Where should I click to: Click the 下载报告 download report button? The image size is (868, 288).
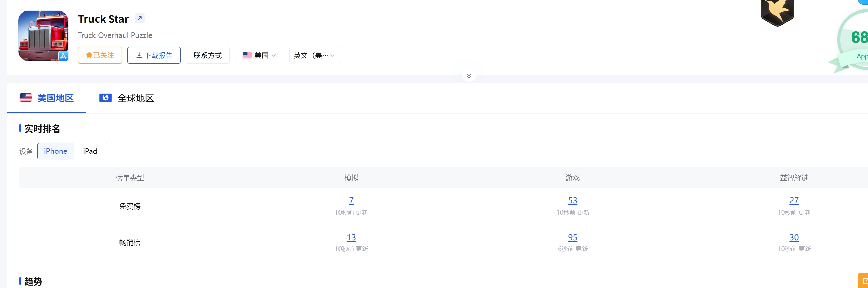tap(154, 55)
